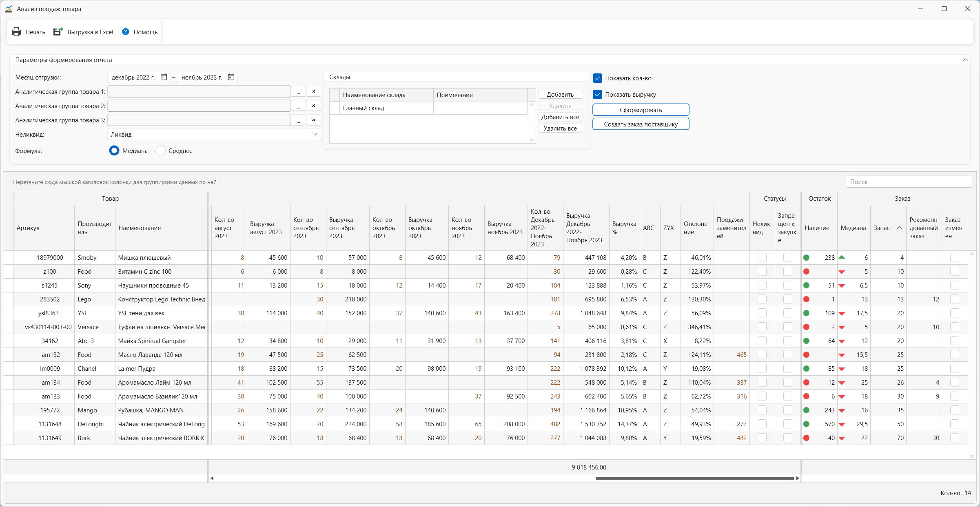Click Рекомендованный заказ column header
This screenshot has height=507, width=980.
coord(924,228)
